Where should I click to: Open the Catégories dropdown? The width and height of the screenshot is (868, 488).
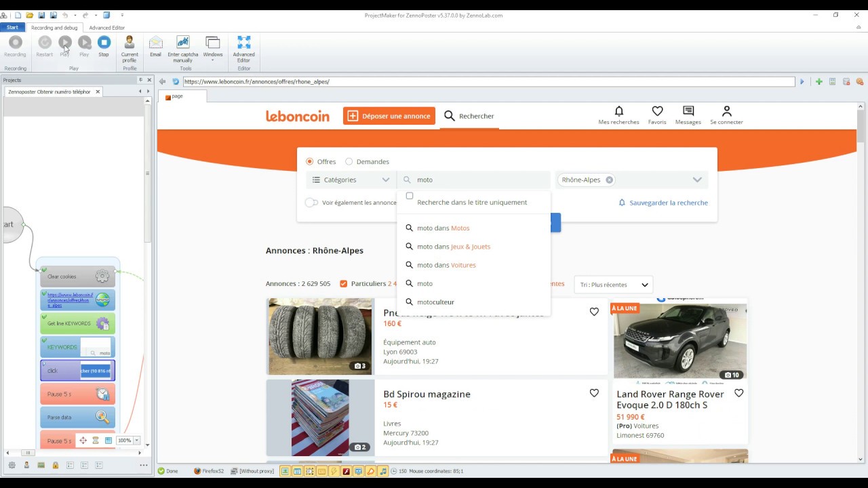tap(351, 180)
